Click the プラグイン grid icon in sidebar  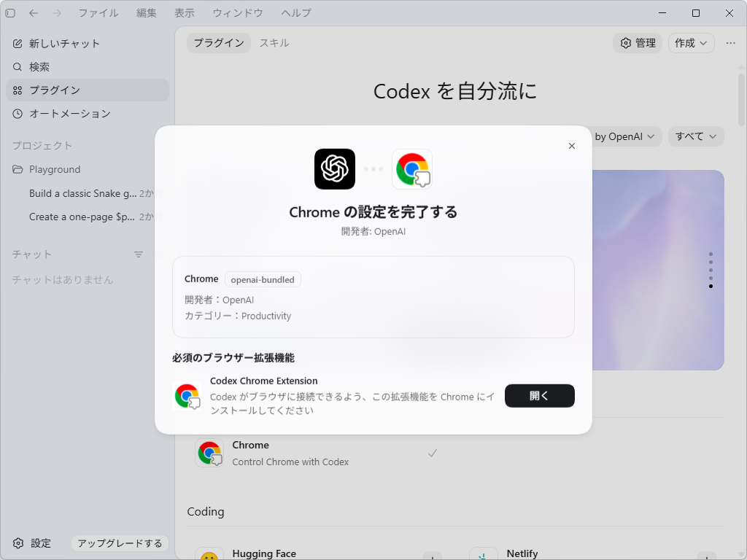tap(18, 90)
